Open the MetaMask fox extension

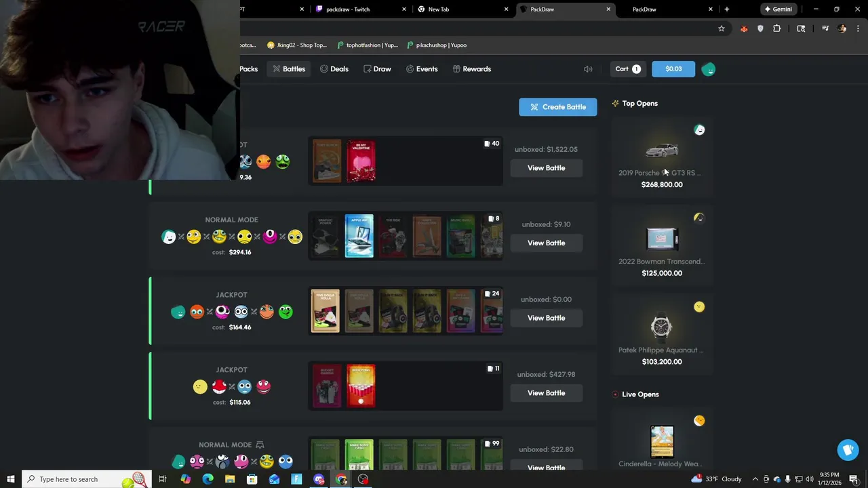[744, 28]
